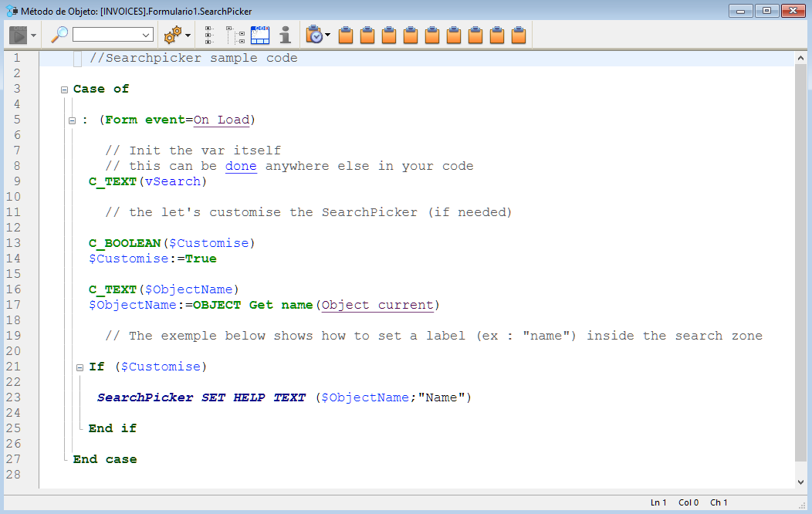Click the vertical scrollbar down arrow
The width and height of the screenshot is (812, 514).
tap(800, 482)
